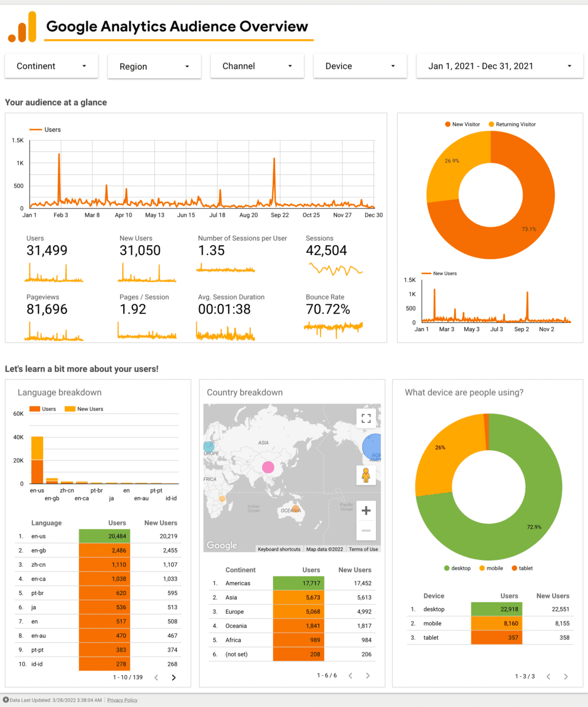Open the Privacy Policy link
Screen dimensions: 588x707
click(123, 700)
